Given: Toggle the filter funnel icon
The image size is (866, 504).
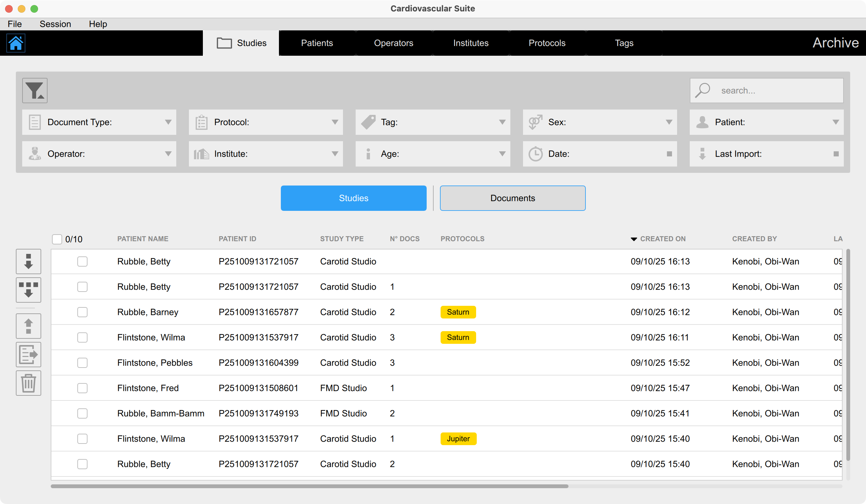Looking at the screenshot, I should pos(35,91).
